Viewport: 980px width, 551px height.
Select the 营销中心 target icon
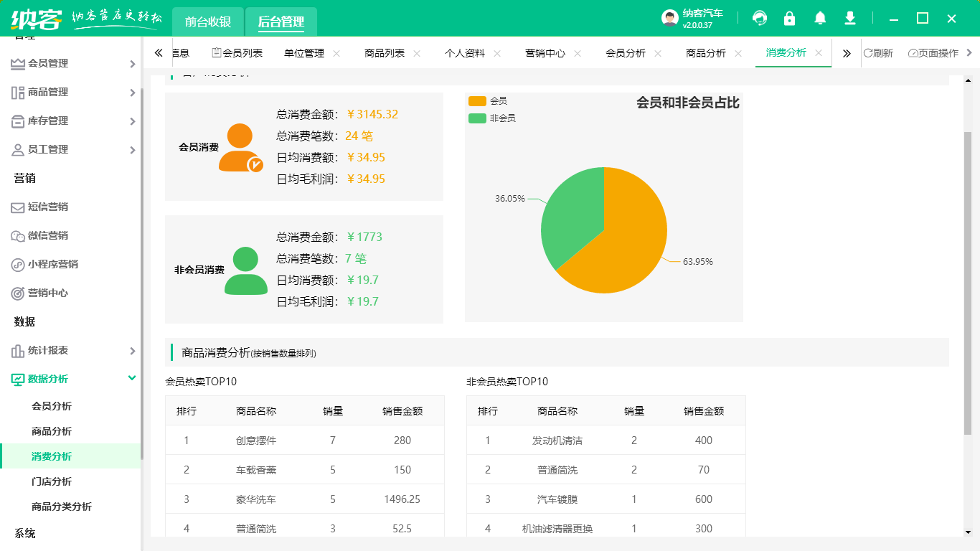tap(17, 293)
